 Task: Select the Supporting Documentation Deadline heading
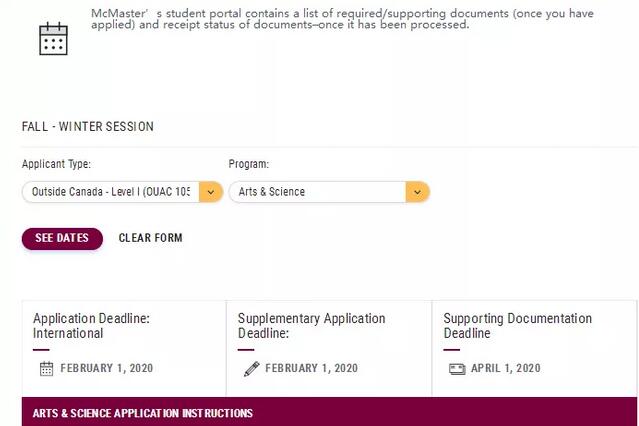pyautogui.click(x=517, y=326)
